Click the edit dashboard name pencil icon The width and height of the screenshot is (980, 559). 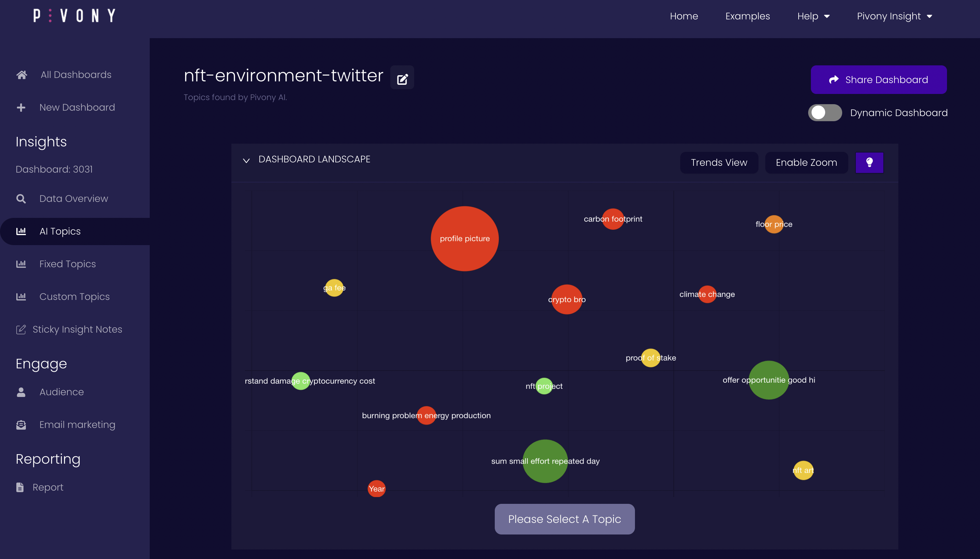[402, 79]
